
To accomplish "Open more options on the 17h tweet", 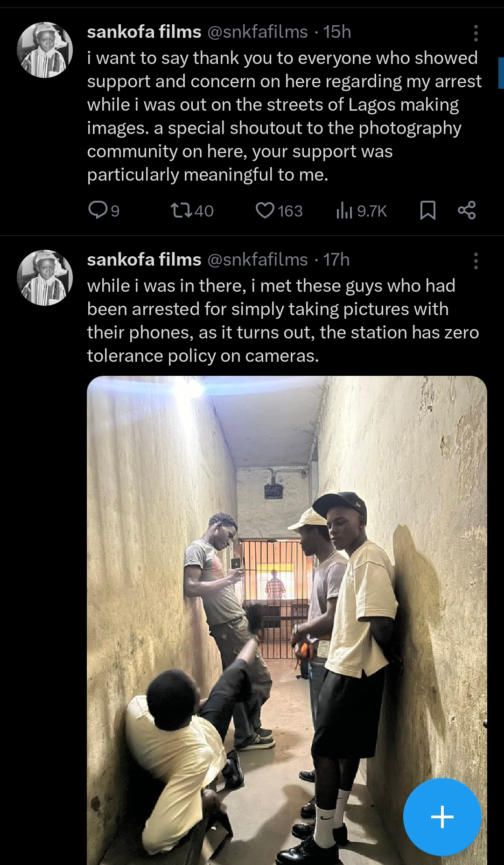I will tap(476, 261).
